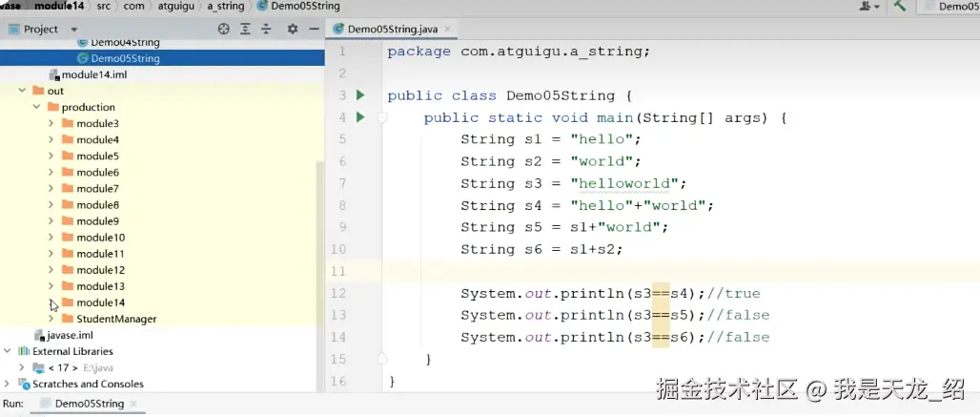Image resolution: width=980 pixels, height=417 pixels.
Task: Run main method via gutter arrow on line 4
Action: (360, 117)
